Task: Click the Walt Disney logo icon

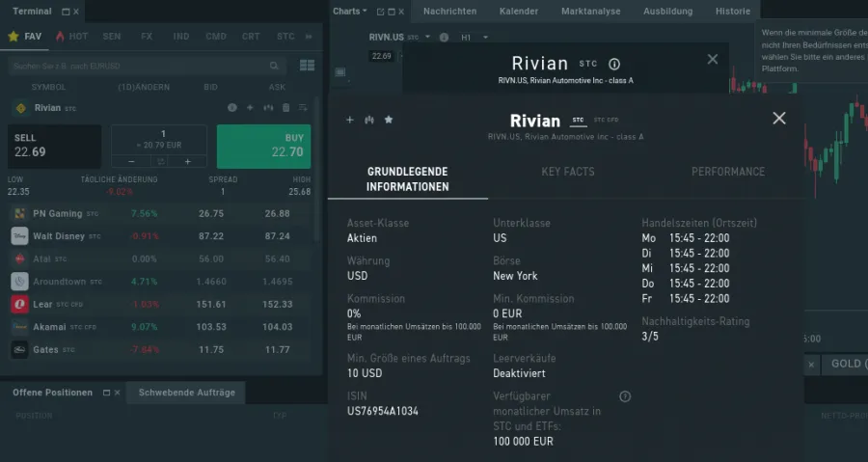Action: [19, 236]
